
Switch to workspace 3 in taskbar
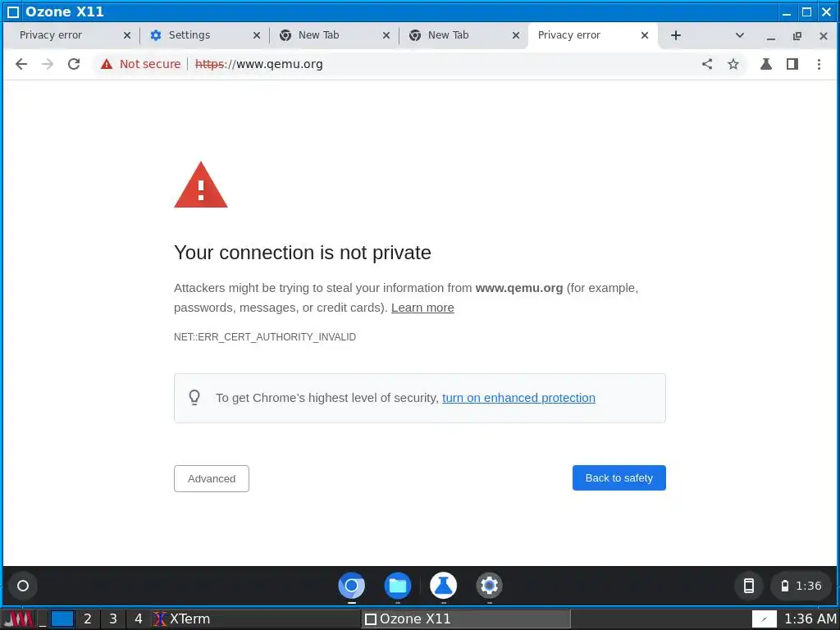click(113, 619)
